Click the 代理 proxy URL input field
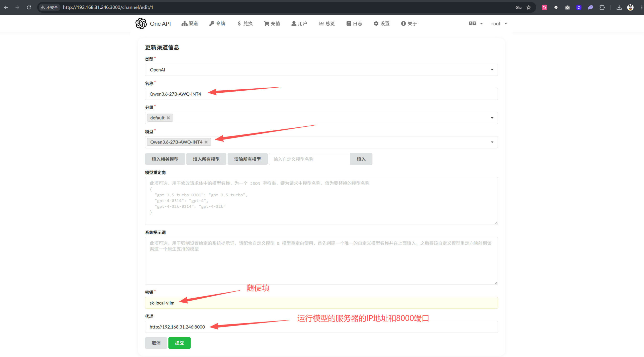 (x=321, y=327)
